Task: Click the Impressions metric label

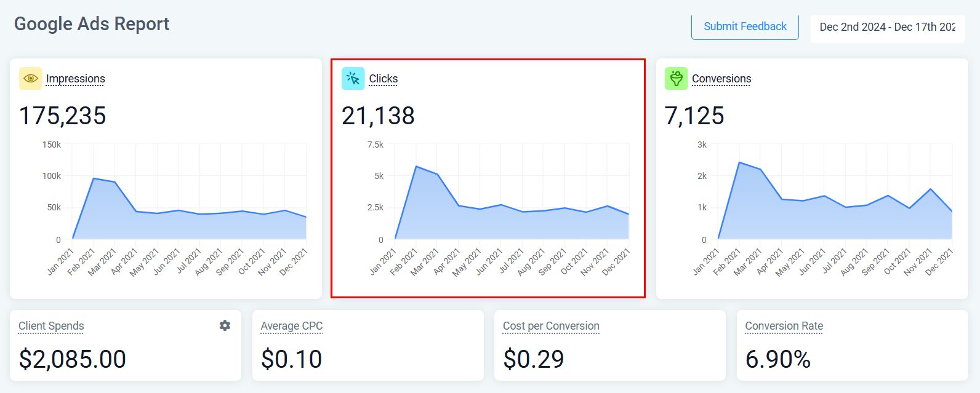Action: (76, 79)
